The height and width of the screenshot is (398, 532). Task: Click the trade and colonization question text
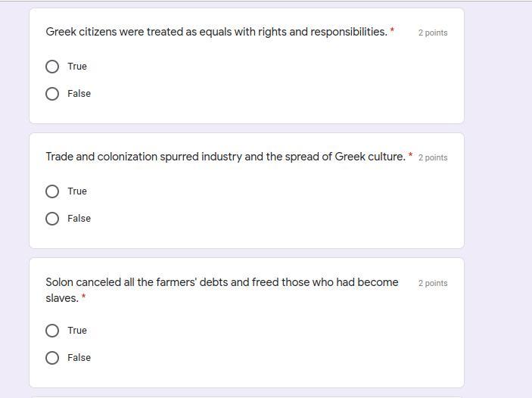pyautogui.click(x=226, y=157)
